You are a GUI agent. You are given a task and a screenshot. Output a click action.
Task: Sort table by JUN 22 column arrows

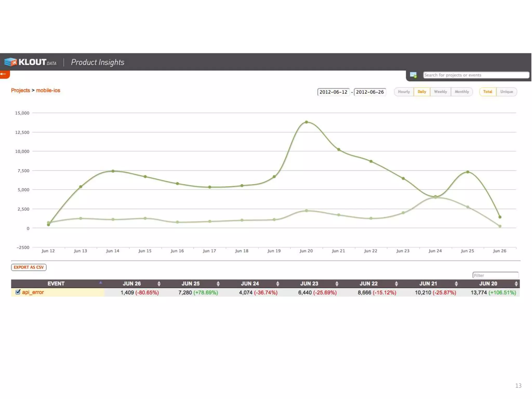396,284
